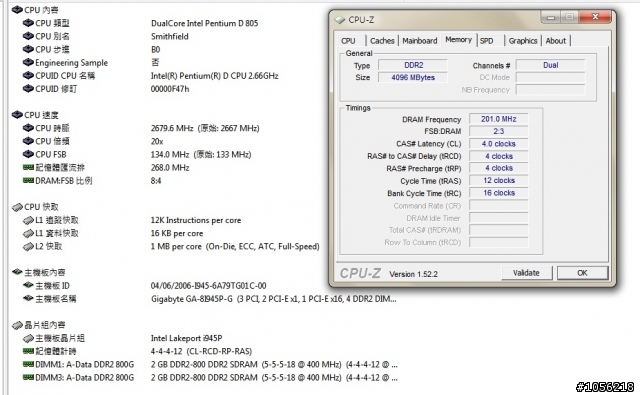Click the memory icon beside 記憶體計時
This screenshot has width=640, height=395.
pyautogui.click(x=28, y=351)
